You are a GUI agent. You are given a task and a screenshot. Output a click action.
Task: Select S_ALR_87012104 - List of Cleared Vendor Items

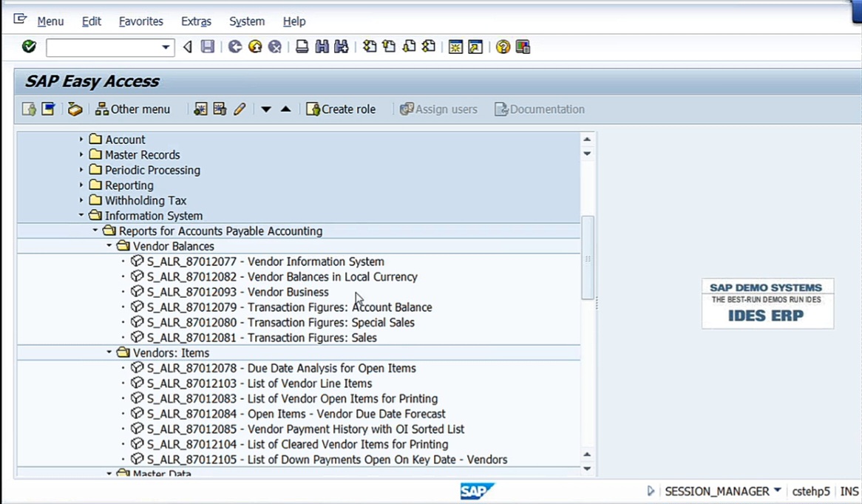(297, 444)
